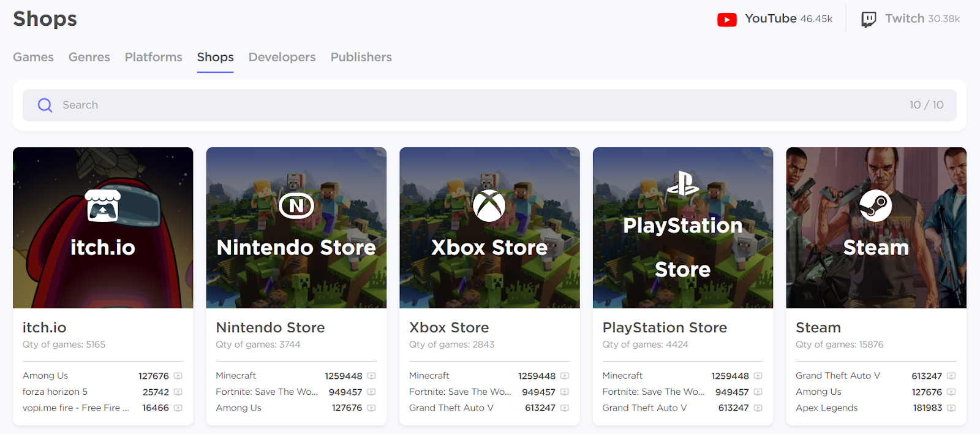980x434 pixels.
Task: Click video icon beside Minecraft in Nintendo Store card
Action: pyautogui.click(x=371, y=376)
